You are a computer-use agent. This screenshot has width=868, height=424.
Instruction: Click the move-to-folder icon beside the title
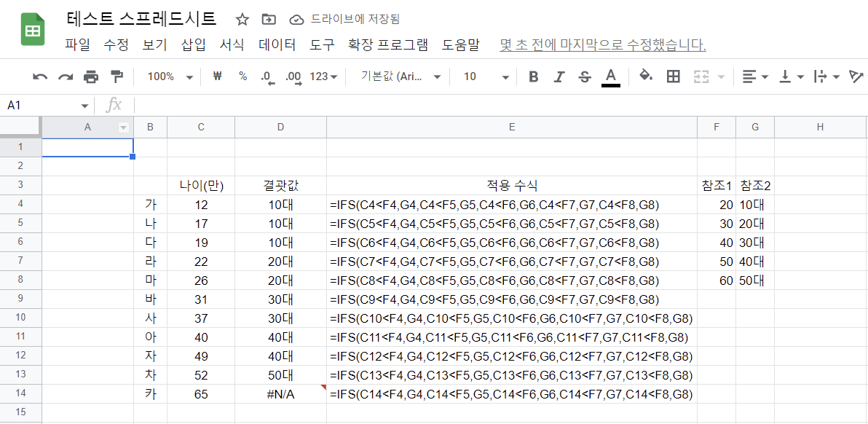(269, 20)
